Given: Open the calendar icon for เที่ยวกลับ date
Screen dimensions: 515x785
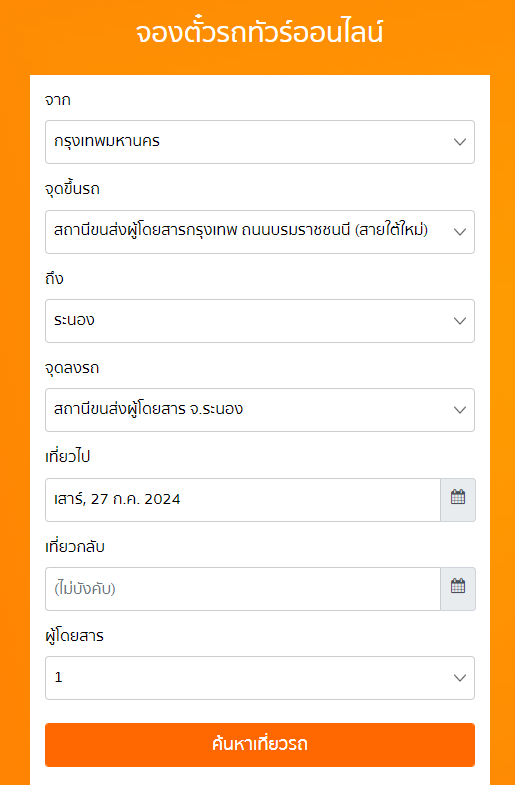Looking at the screenshot, I should [458, 589].
